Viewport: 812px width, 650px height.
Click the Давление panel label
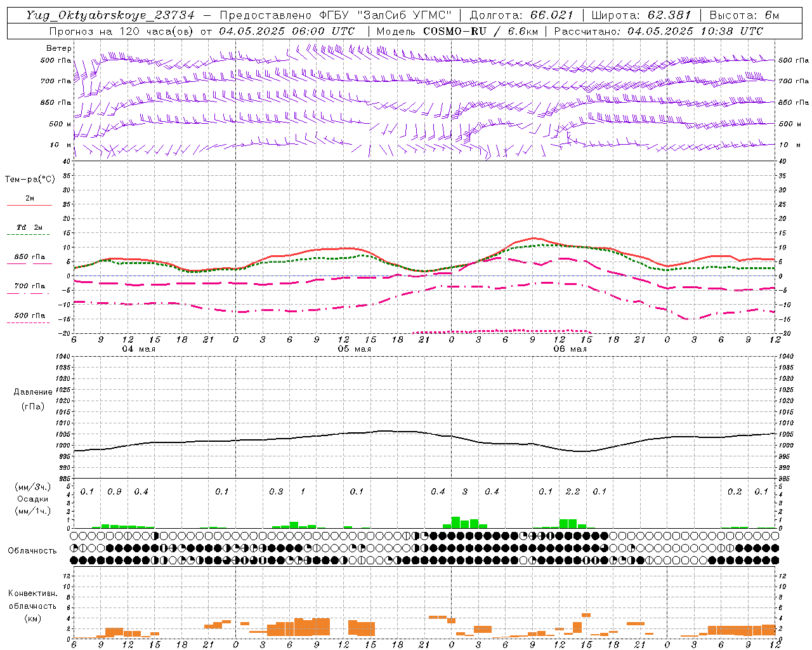[33, 392]
